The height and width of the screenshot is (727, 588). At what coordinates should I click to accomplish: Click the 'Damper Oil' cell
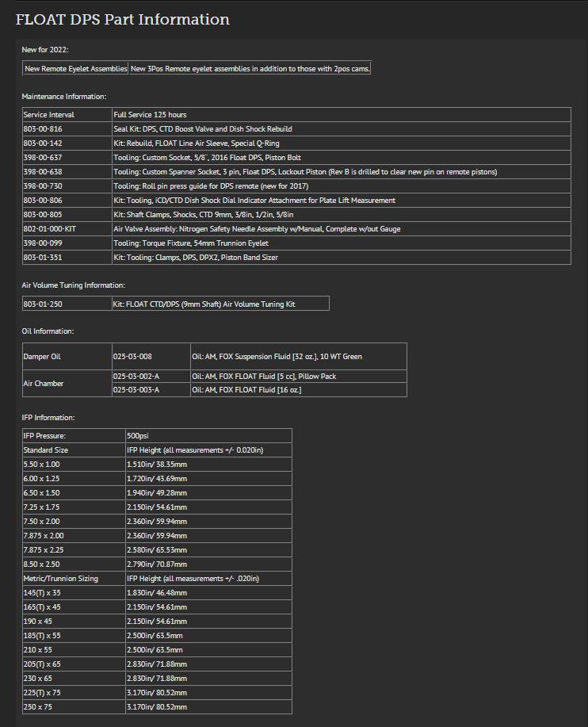click(67, 357)
